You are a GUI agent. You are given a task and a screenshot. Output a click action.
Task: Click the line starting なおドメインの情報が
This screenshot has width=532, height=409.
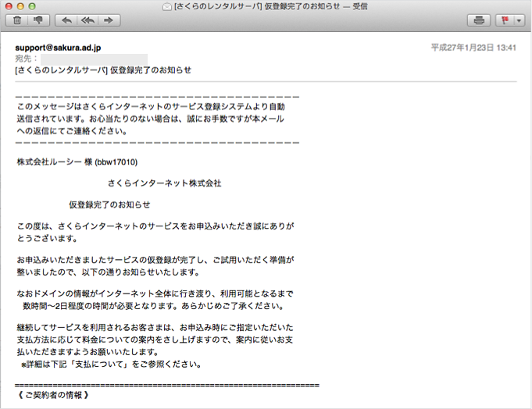click(x=155, y=293)
